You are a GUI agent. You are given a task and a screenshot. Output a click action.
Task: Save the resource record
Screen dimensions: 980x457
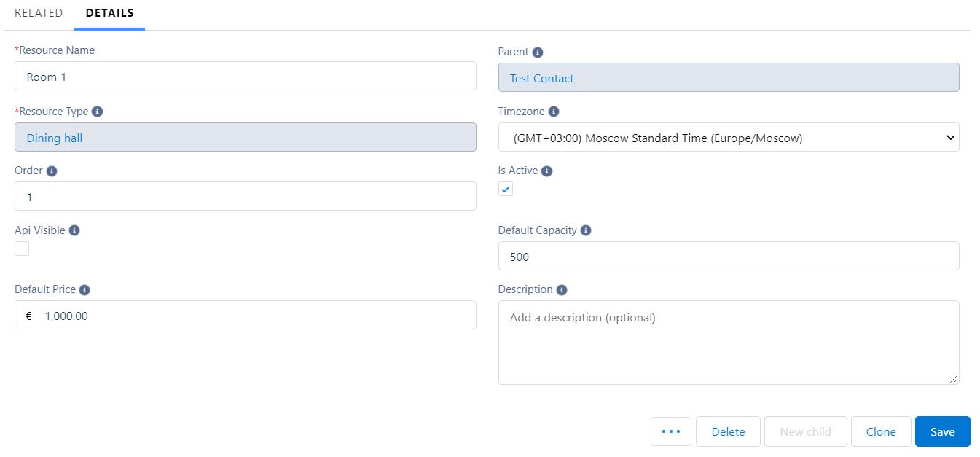942,431
